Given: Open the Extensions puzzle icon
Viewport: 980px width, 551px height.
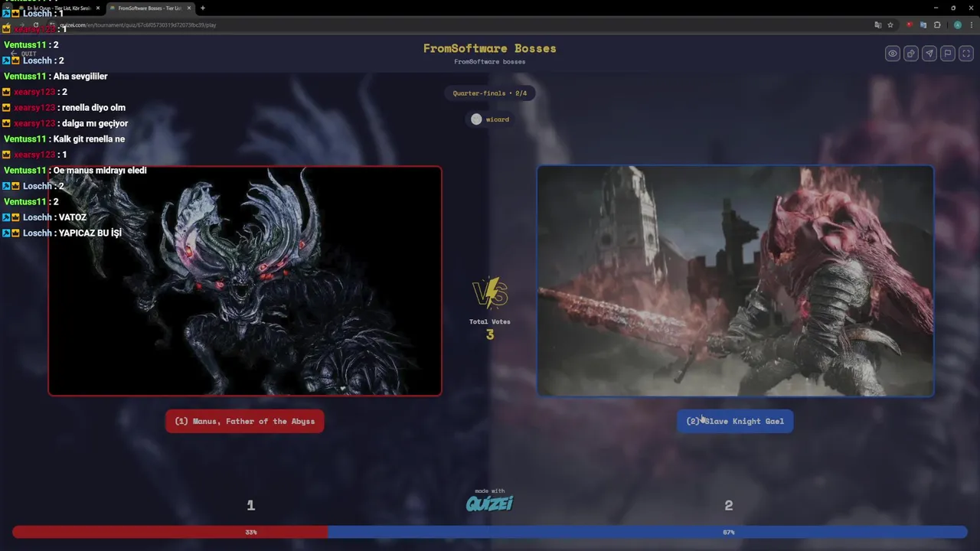Looking at the screenshot, I should pyautogui.click(x=937, y=25).
